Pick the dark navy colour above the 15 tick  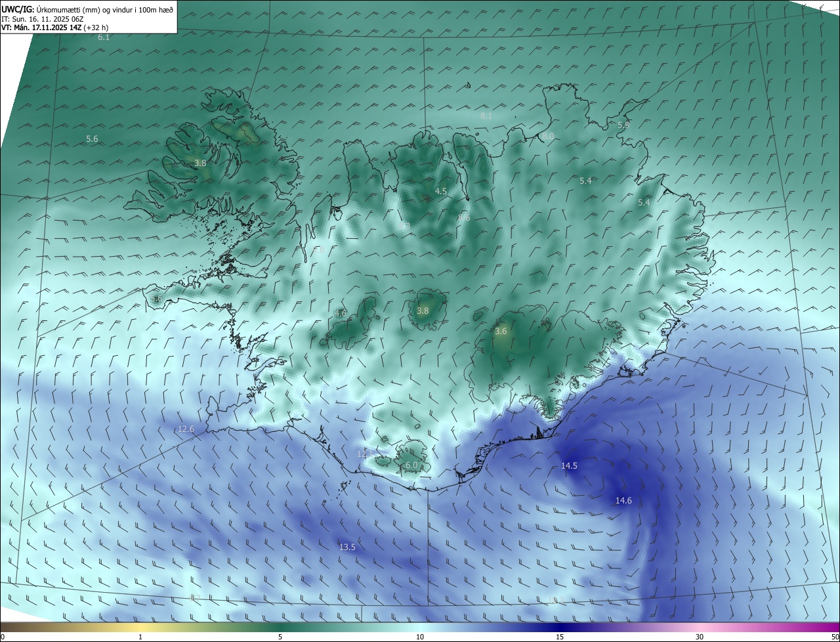560,627
